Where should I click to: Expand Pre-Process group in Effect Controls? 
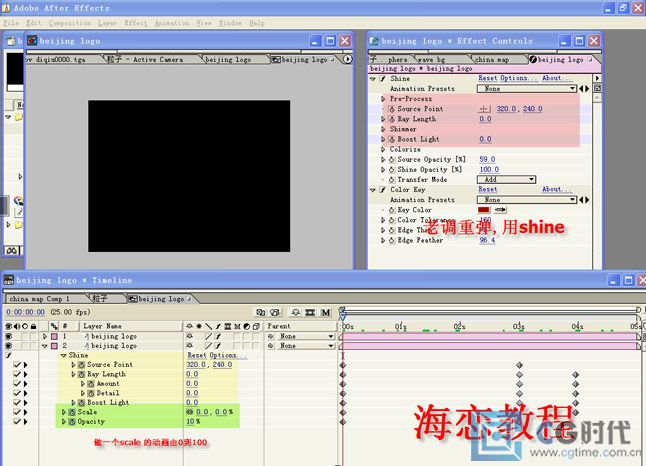click(383, 99)
